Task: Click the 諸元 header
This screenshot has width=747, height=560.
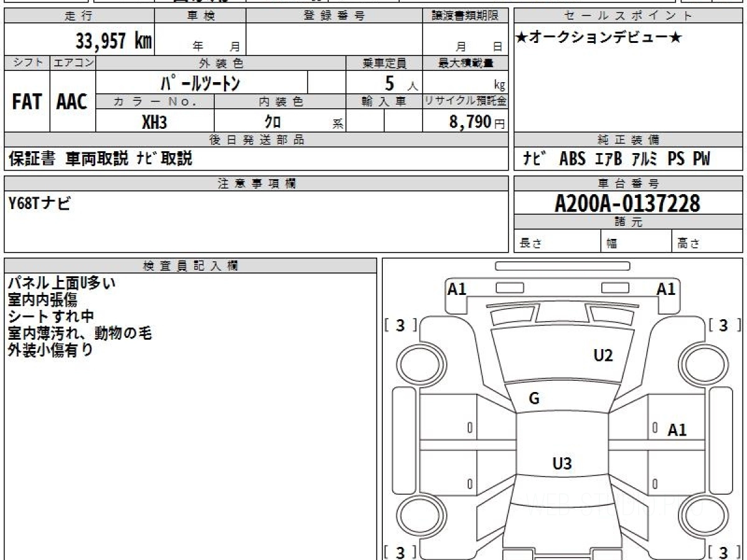Action: tap(628, 222)
